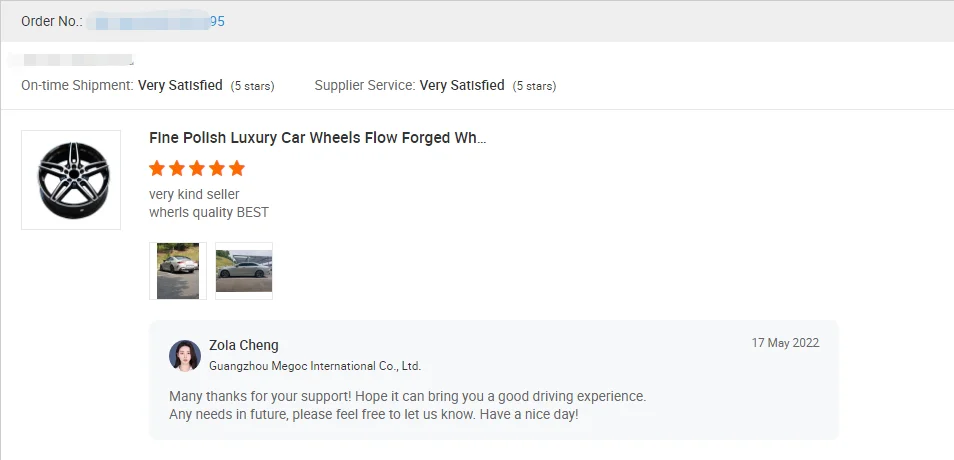Screen dimensions: 954x460
Task: Open the Fine Polish Luxury Car Wheels title
Action: coord(317,138)
